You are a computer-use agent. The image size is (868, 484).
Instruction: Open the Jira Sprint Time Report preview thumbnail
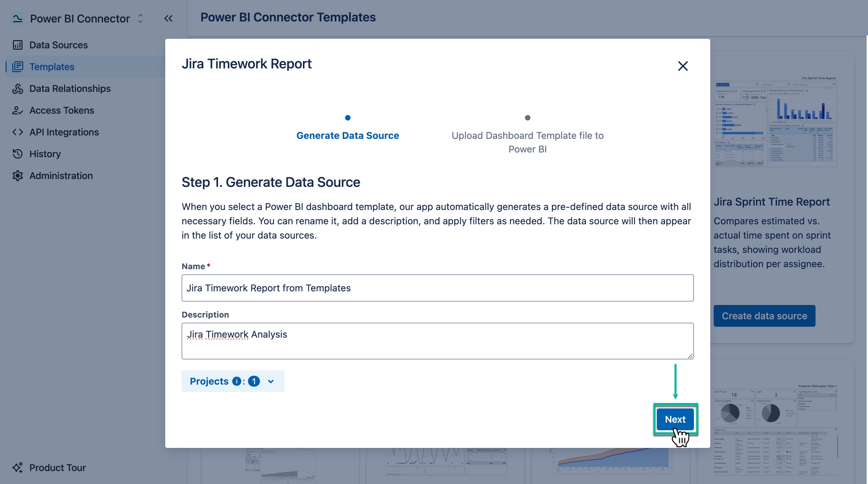[x=775, y=121]
